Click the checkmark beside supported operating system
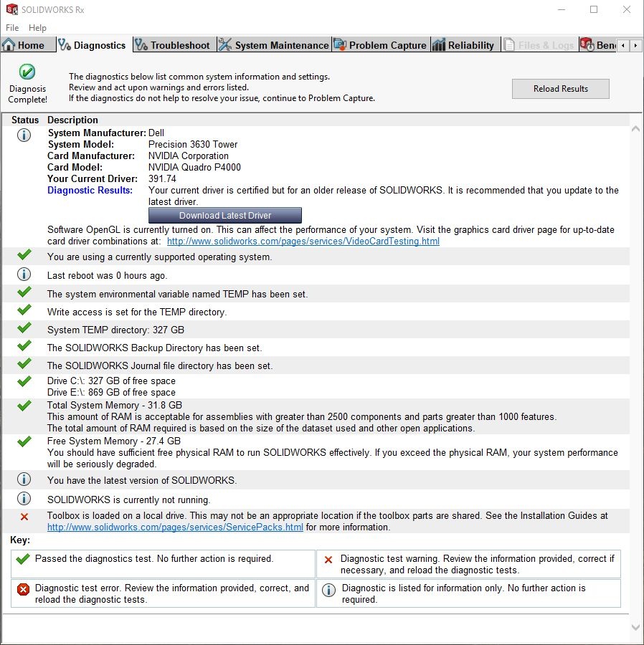Viewport: 644px width, 645px height. coord(24,254)
